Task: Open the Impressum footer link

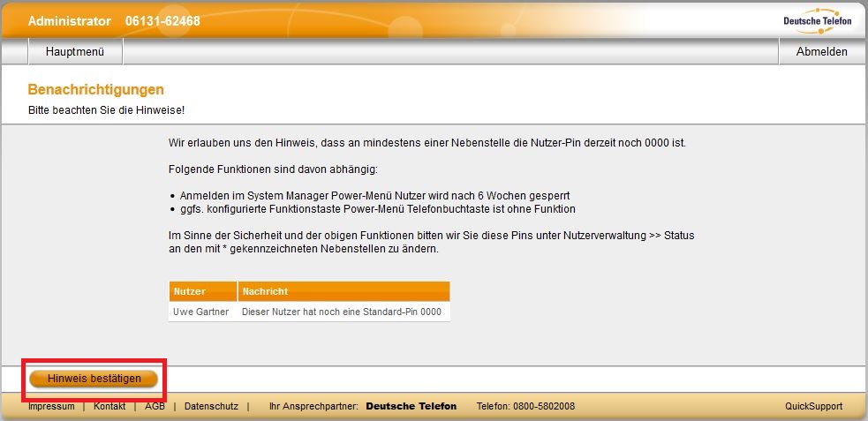Action: point(51,407)
